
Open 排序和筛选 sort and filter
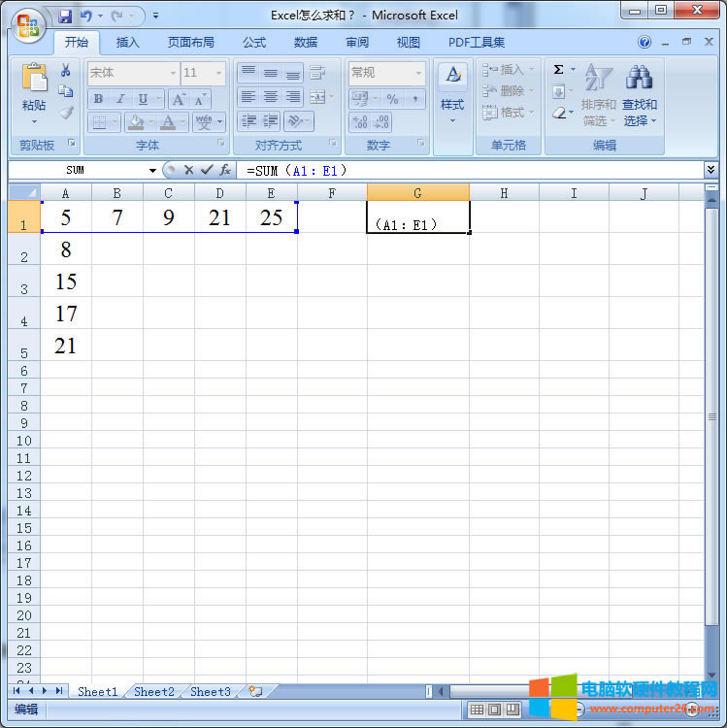[599, 95]
